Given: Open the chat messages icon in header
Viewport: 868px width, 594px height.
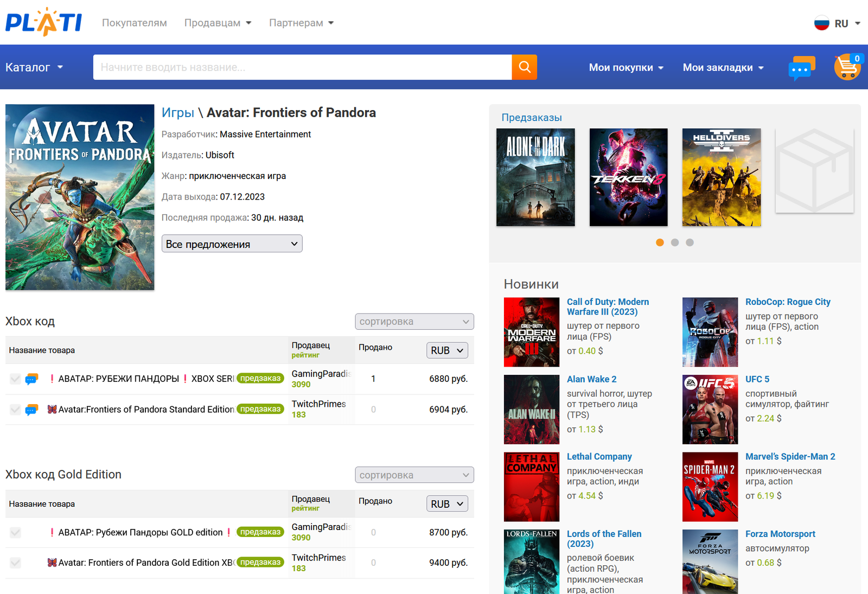Looking at the screenshot, I should [x=801, y=68].
